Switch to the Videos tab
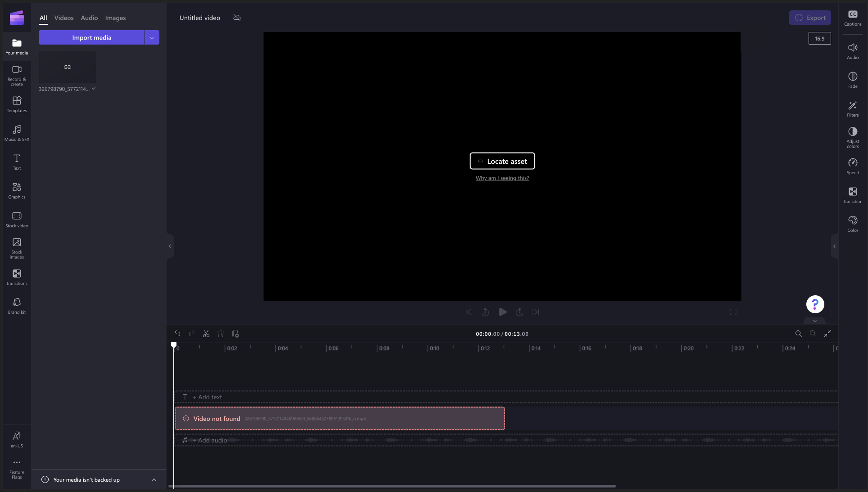 pyautogui.click(x=64, y=18)
